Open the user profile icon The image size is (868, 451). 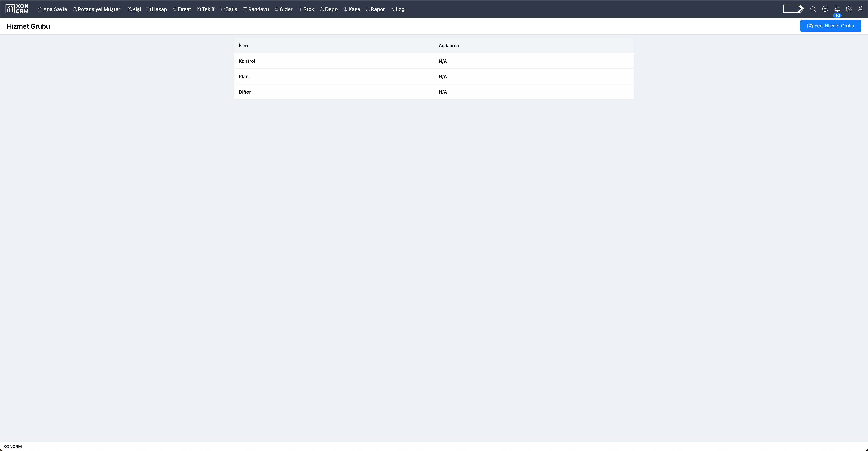click(x=860, y=9)
